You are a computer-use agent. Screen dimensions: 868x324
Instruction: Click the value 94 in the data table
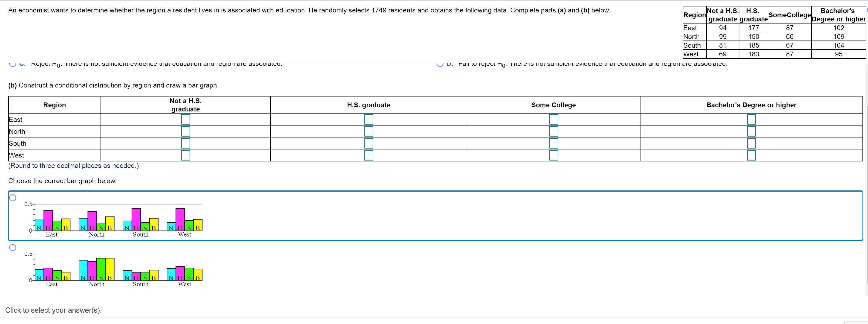(x=722, y=28)
